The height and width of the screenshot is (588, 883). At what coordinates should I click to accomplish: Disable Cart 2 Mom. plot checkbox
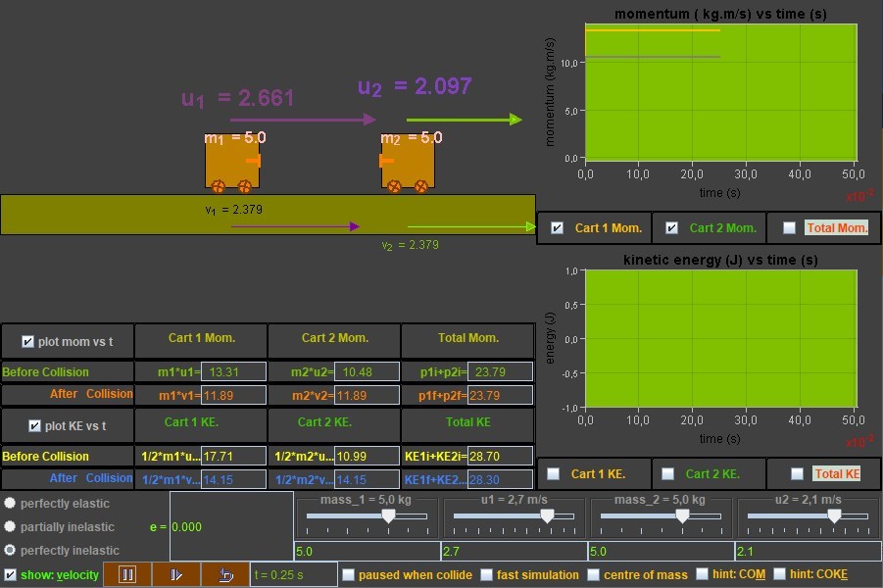(x=672, y=228)
